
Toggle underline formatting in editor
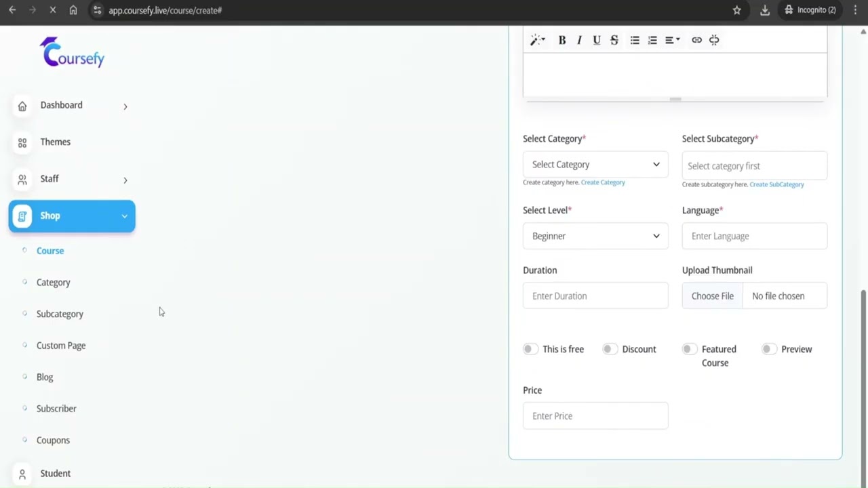597,40
